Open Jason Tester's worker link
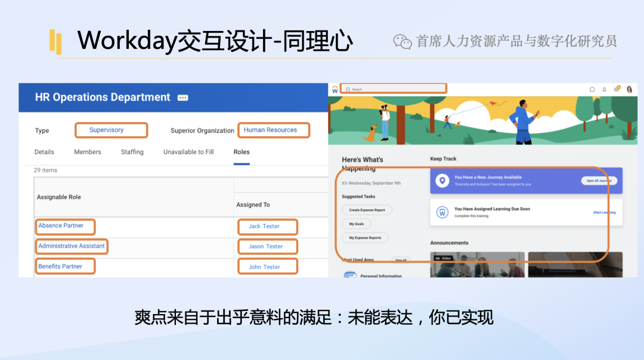Viewport: 644px width, 360px height. point(266,247)
